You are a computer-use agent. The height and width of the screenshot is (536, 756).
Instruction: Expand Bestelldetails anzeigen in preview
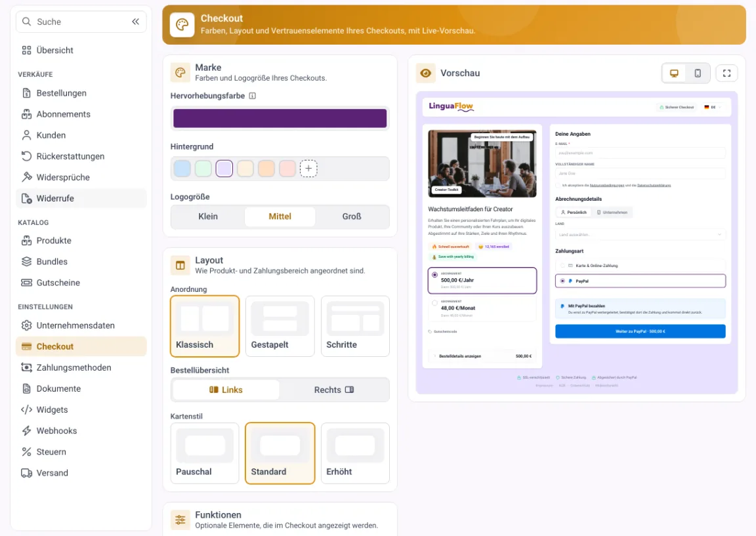pyautogui.click(x=482, y=356)
